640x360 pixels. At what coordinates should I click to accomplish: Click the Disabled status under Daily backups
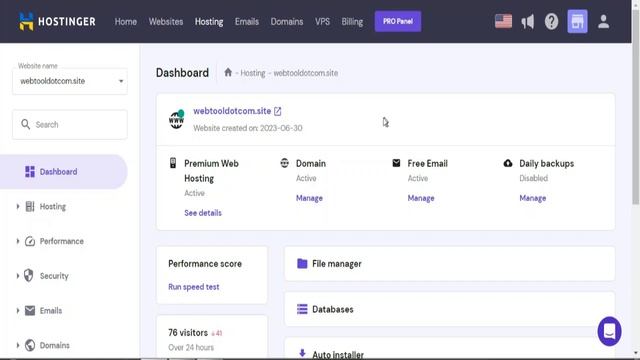click(x=533, y=178)
